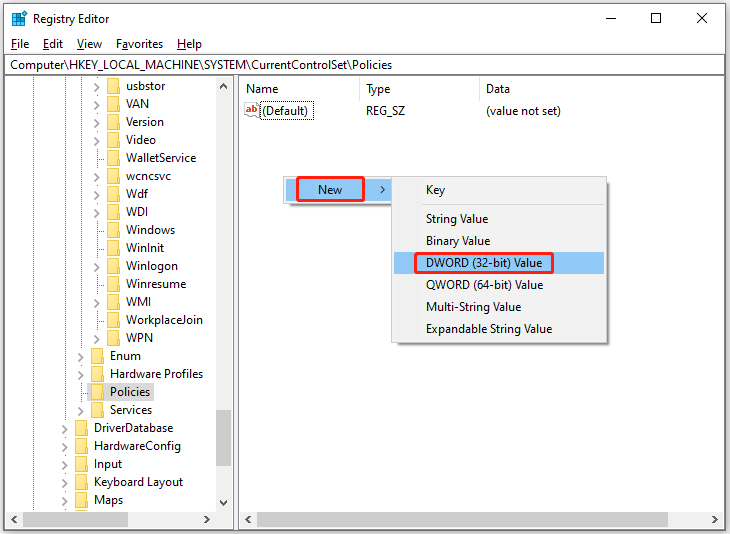Image resolution: width=730 pixels, height=534 pixels.
Task: Click the tree pane horizontal scroll right arrow
Action: (207, 519)
